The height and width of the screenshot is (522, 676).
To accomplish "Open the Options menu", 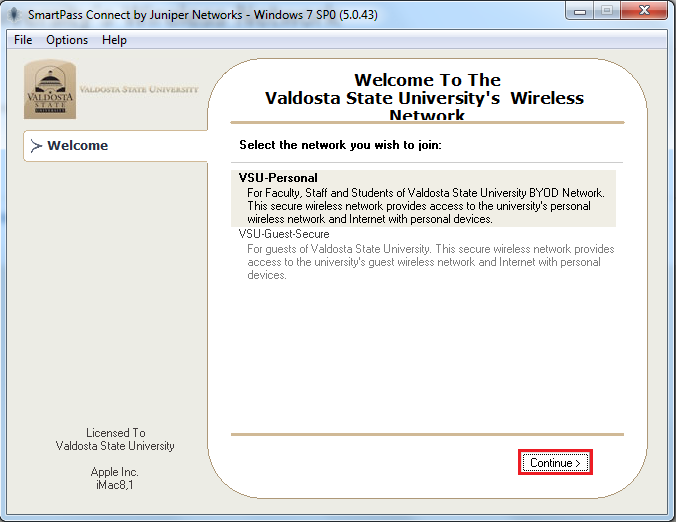I will 67,40.
